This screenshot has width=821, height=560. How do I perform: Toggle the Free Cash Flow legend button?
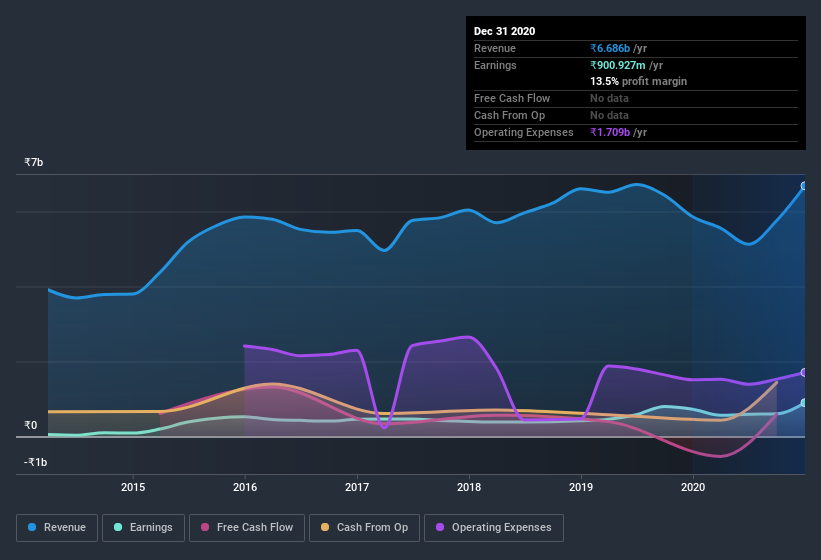click(x=247, y=528)
